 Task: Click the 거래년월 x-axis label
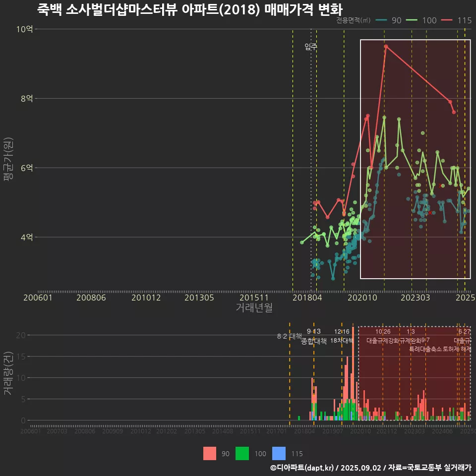pos(254,307)
